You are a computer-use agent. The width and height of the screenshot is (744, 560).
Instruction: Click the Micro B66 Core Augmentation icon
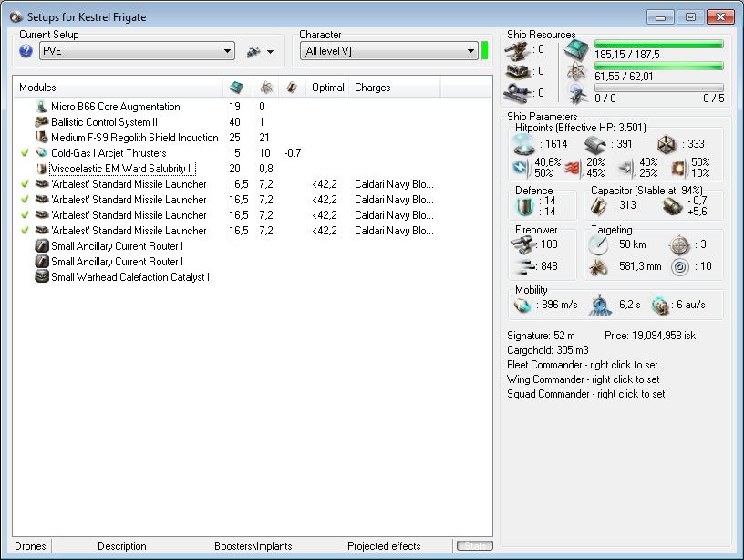click(x=42, y=107)
